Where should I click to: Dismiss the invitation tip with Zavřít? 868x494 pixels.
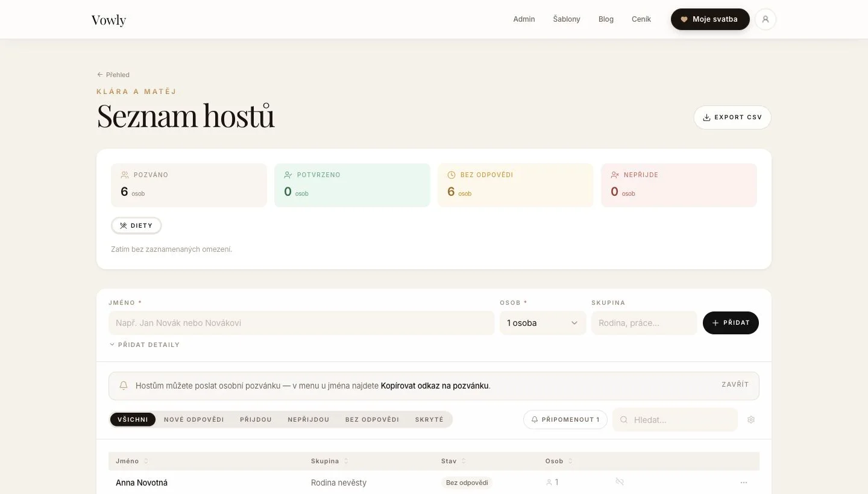[735, 384]
